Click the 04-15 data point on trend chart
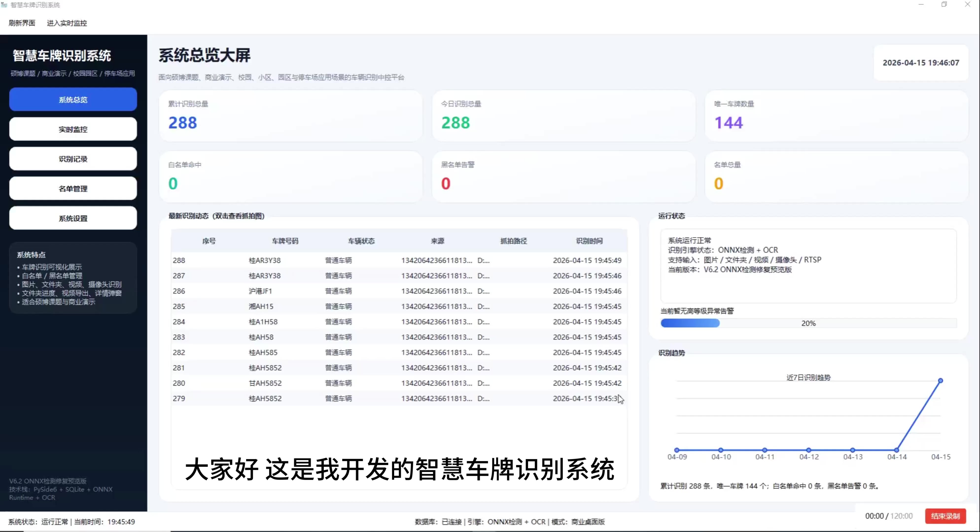 (940, 381)
